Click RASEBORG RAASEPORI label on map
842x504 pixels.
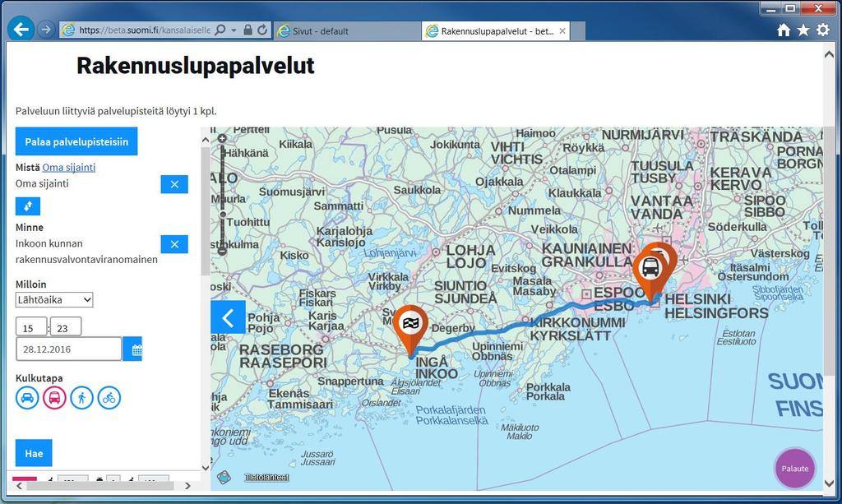[x=283, y=356]
